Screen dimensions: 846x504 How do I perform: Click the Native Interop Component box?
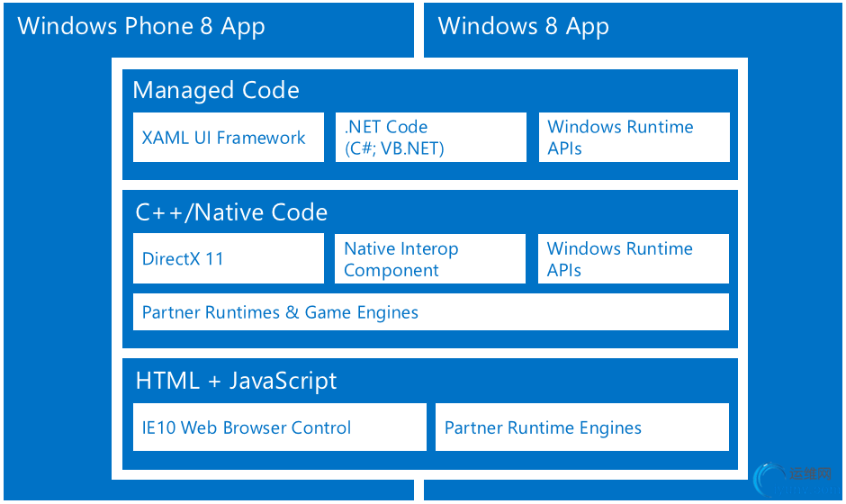pyautogui.click(x=430, y=258)
